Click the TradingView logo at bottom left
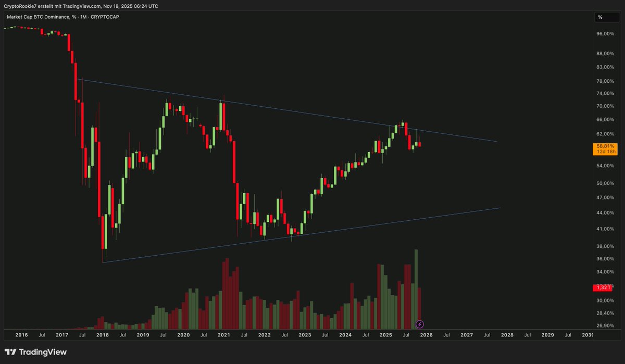 (x=36, y=352)
